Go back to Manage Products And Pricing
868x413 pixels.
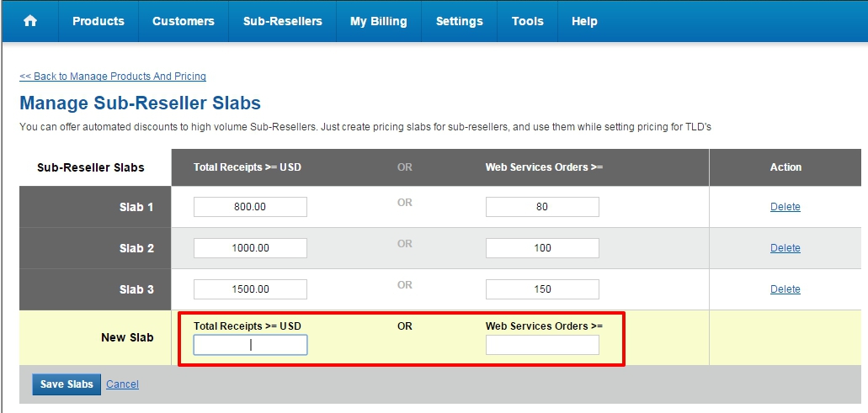(x=113, y=77)
